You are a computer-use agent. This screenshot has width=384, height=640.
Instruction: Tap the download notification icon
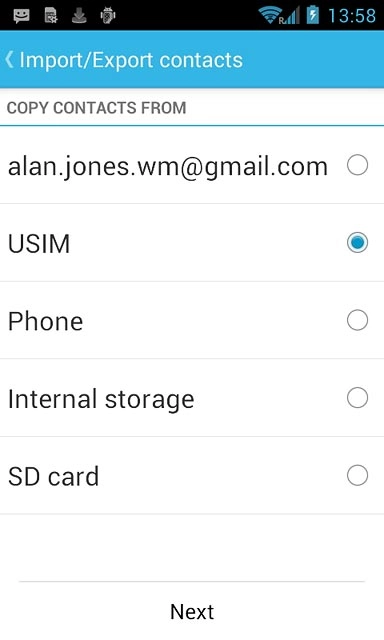(x=79, y=16)
